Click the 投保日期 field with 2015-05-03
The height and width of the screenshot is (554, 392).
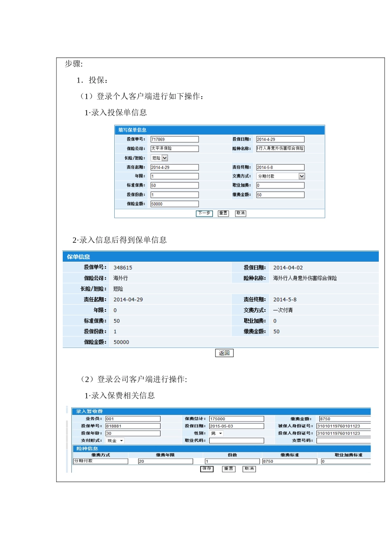[236, 426]
